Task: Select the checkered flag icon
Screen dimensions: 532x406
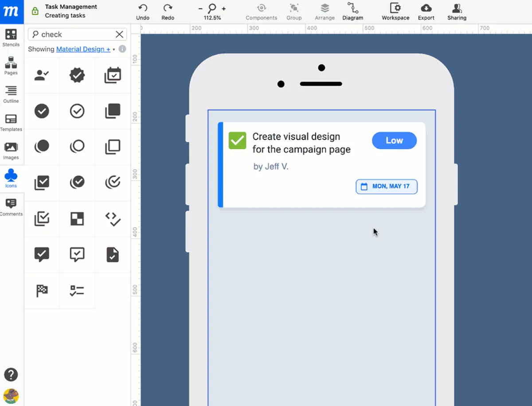Action: [x=42, y=291]
